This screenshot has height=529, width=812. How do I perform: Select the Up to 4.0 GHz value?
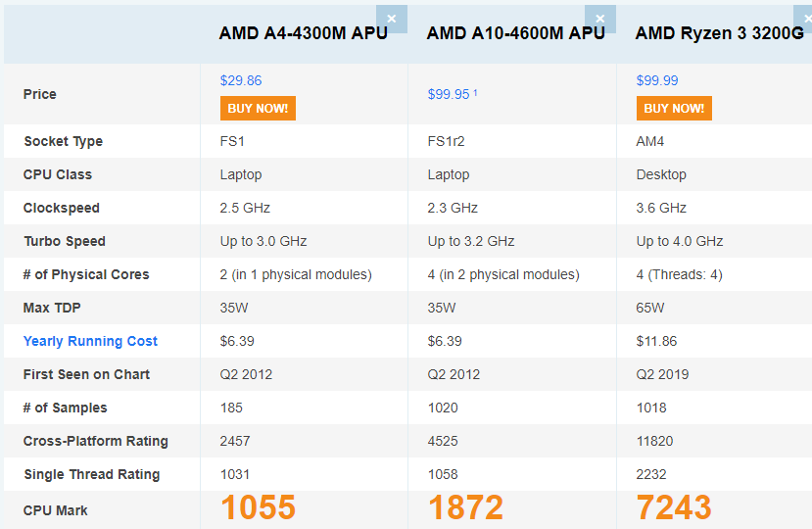(680, 241)
